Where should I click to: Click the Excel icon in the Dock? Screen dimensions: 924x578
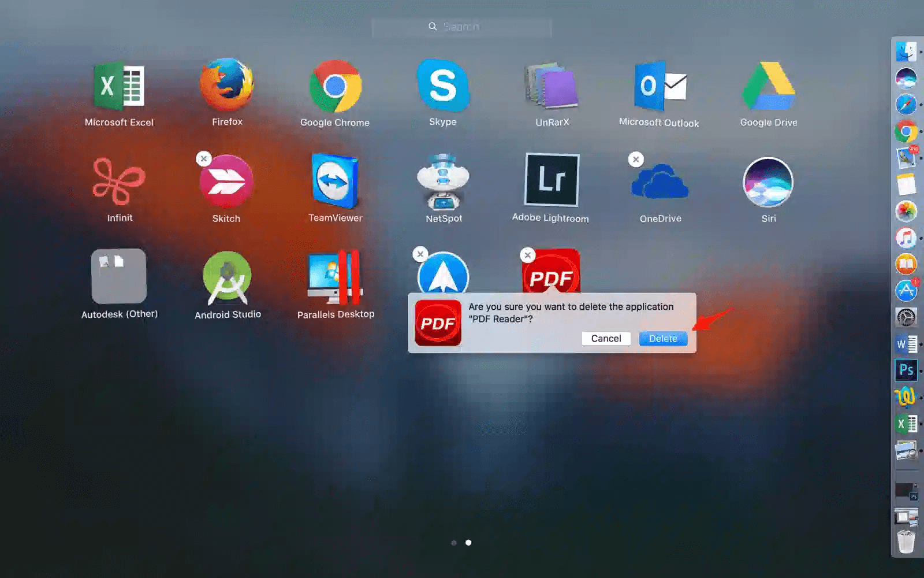[x=906, y=424]
